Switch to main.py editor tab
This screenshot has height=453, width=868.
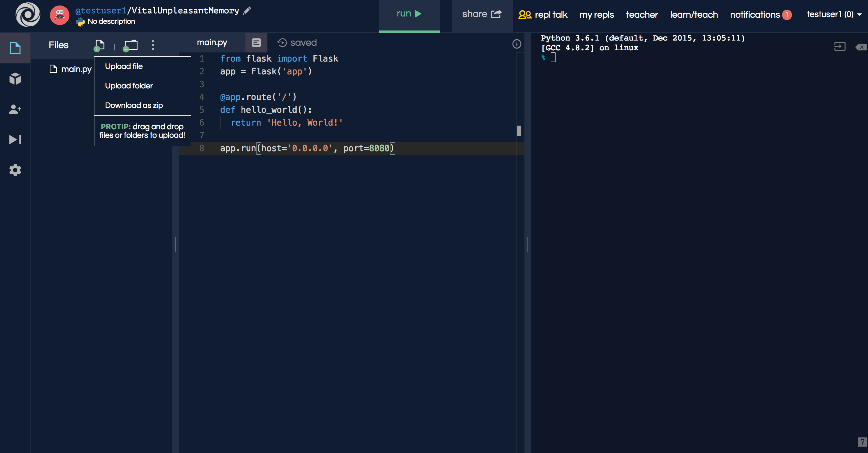pos(212,42)
